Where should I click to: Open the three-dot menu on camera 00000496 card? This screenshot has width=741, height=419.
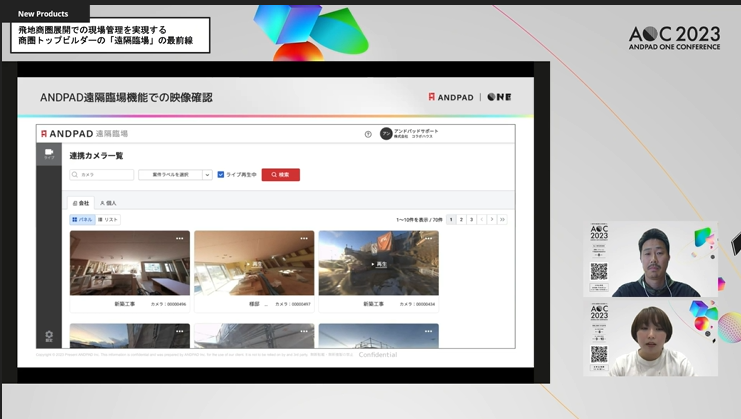180,239
